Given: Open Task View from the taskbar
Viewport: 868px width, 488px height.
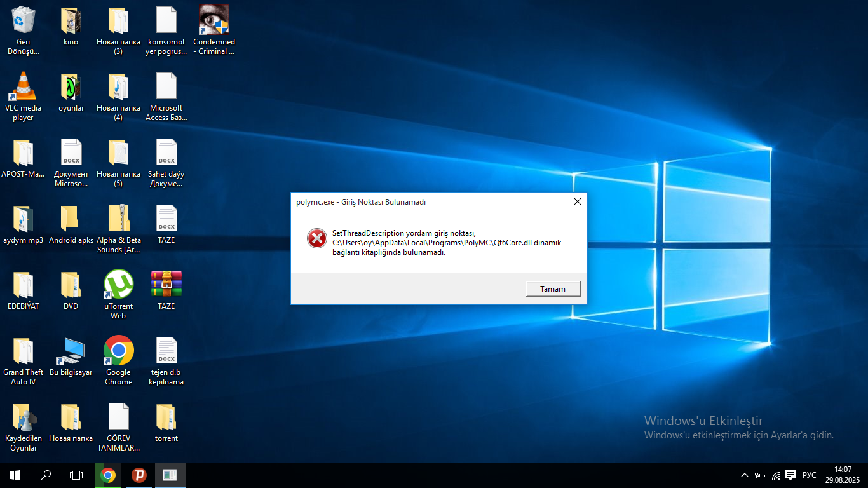Looking at the screenshot, I should (76, 475).
